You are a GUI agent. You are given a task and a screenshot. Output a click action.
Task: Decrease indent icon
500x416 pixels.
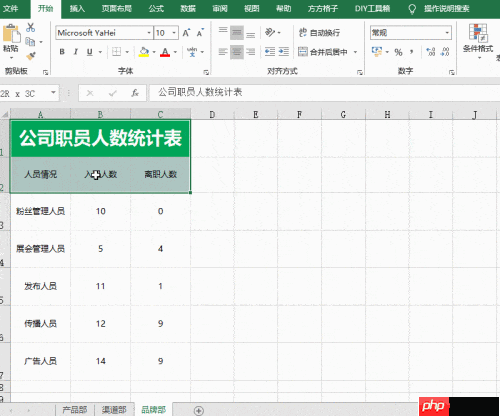270,52
